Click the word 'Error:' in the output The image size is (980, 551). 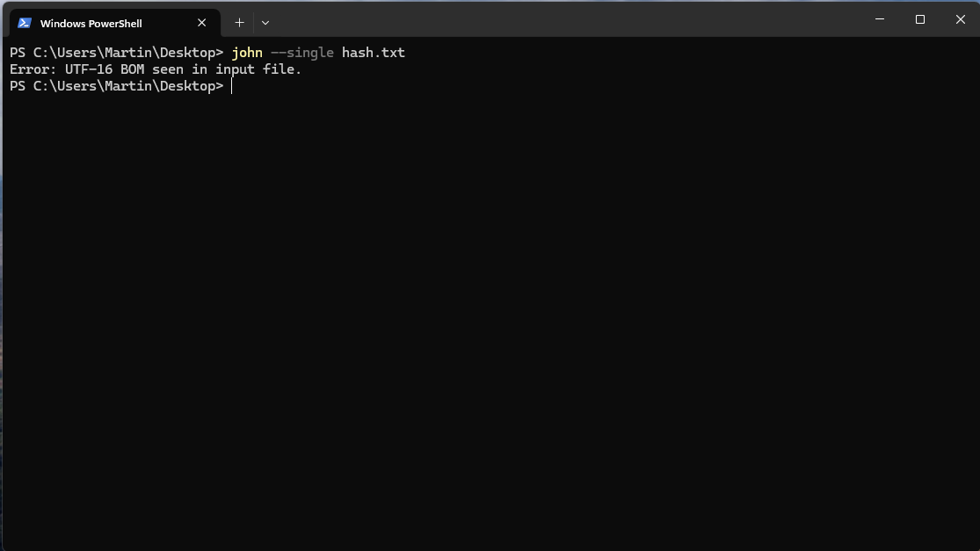point(33,69)
